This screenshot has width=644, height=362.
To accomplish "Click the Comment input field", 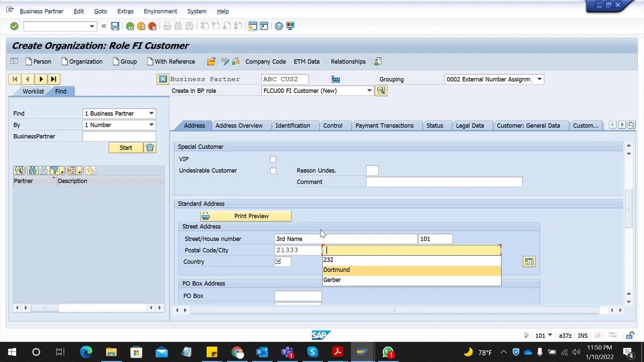I will 444,182.
